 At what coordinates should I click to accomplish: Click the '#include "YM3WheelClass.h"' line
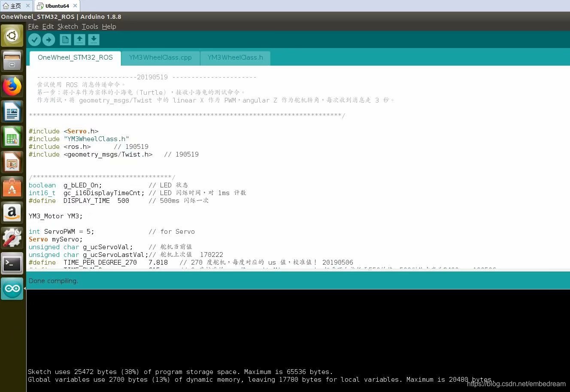(x=79, y=139)
